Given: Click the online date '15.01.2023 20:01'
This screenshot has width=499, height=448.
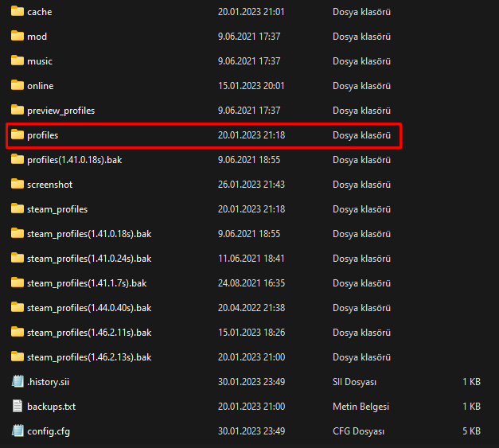Looking at the screenshot, I should [251, 86].
